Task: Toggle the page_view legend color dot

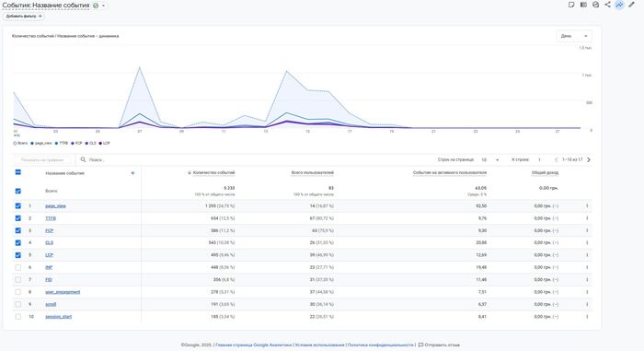Action: tap(32, 143)
